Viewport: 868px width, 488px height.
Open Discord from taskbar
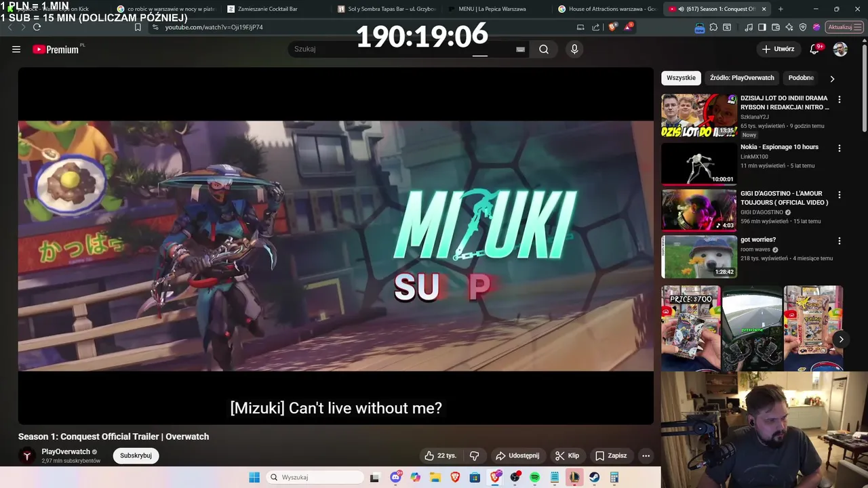(396, 477)
